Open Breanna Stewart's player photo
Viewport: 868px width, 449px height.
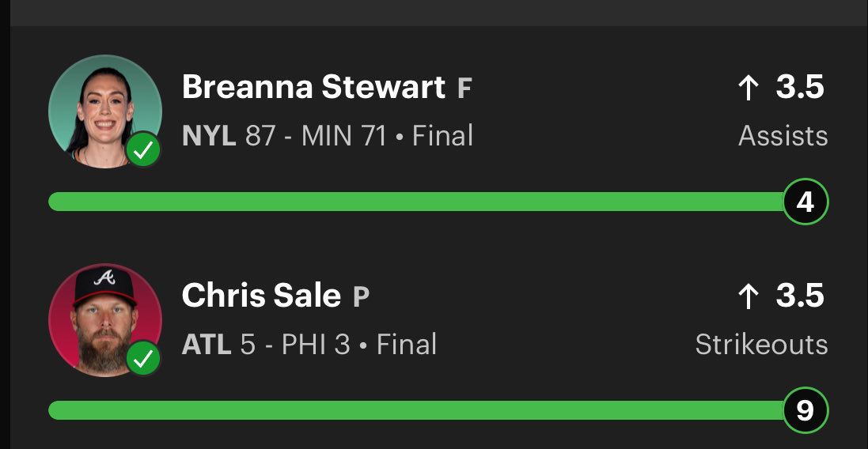point(105,111)
